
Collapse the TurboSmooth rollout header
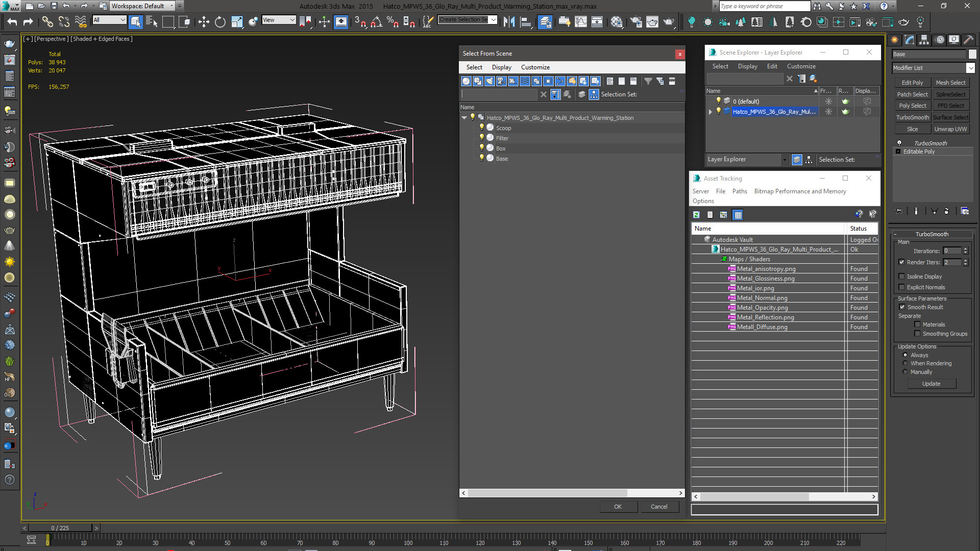pyautogui.click(x=932, y=234)
